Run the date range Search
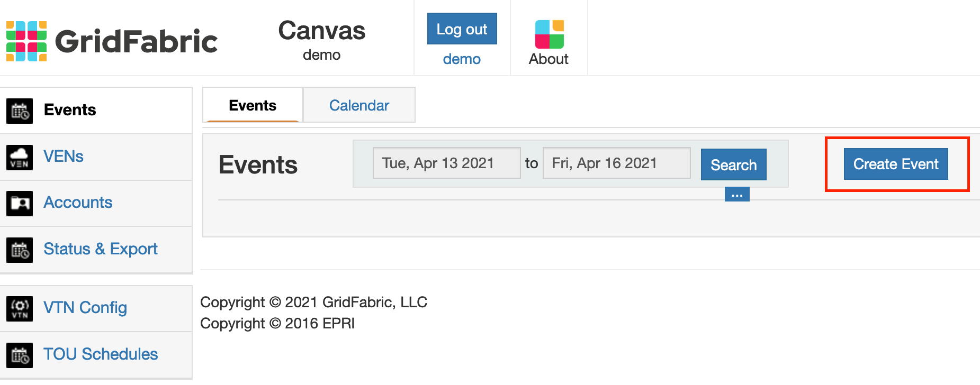This screenshot has height=385, width=980. [733, 165]
